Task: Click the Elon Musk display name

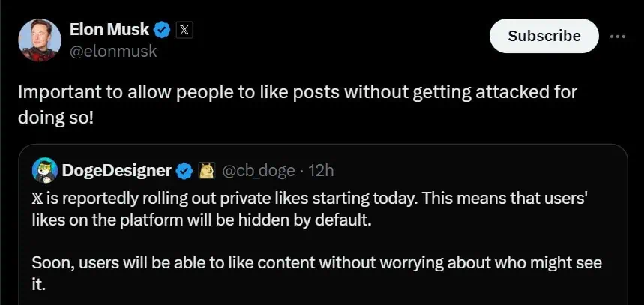Action: [109, 30]
